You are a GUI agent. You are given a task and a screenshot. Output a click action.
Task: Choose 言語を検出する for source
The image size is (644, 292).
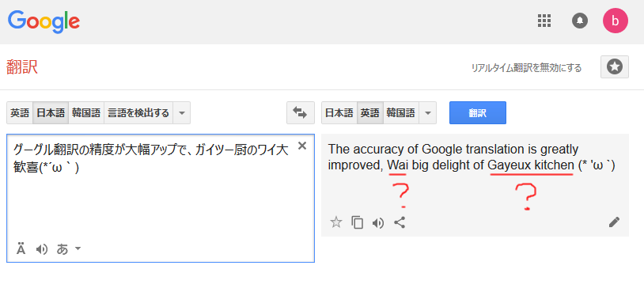pyautogui.click(x=138, y=113)
